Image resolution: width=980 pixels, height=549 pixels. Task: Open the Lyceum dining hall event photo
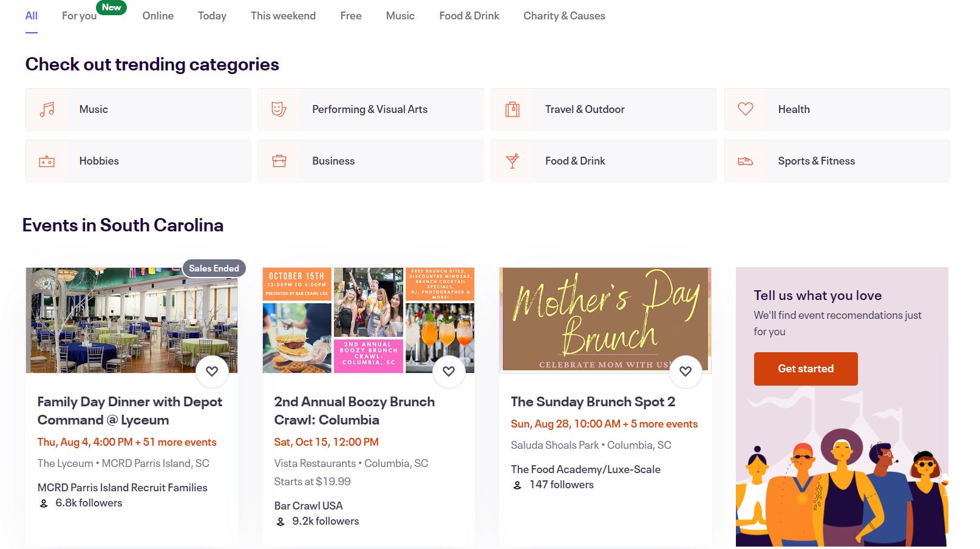pos(132,319)
